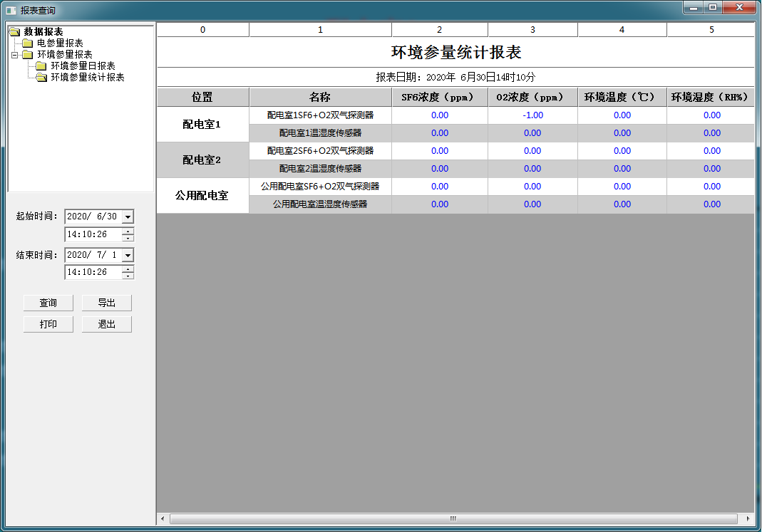
Task: Click the 退出 exit button
Action: [106, 324]
